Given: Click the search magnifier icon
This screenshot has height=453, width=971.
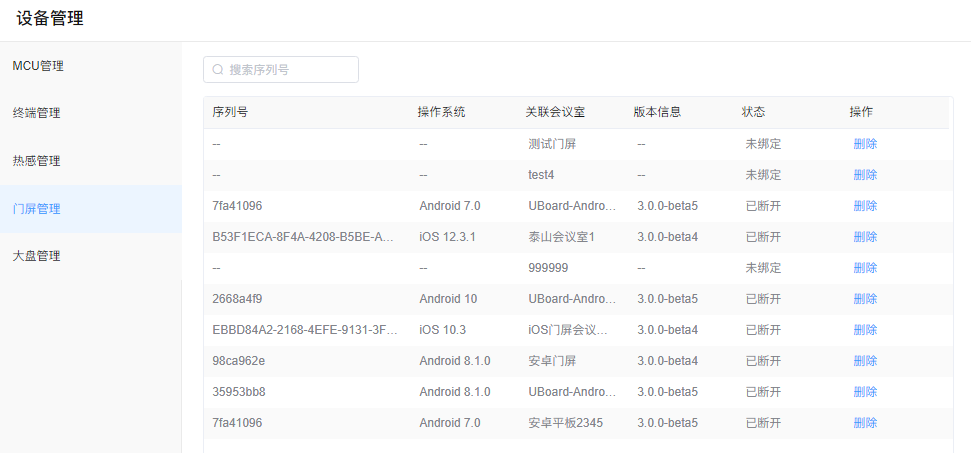Looking at the screenshot, I should [218, 70].
